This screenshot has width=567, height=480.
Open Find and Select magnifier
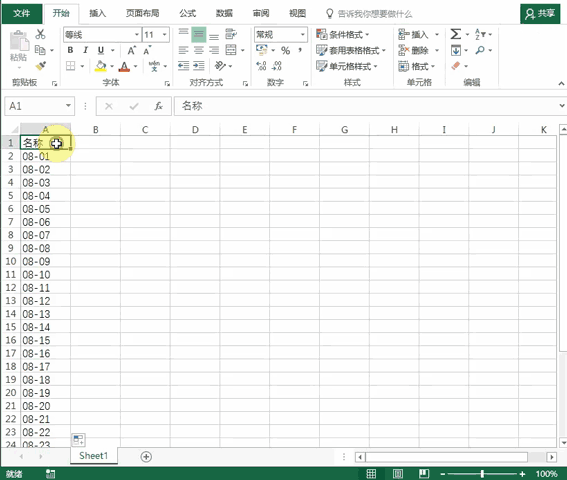(x=480, y=50)
